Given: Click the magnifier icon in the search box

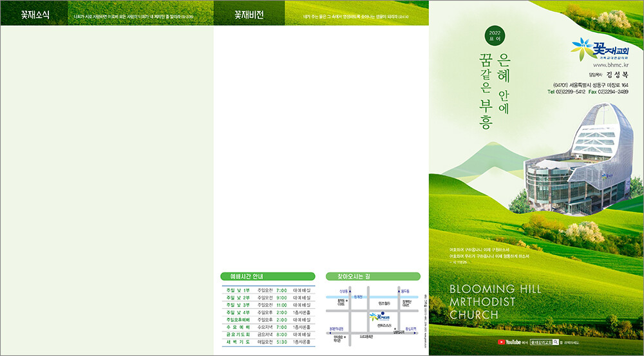Looking at the screenshot, I should 555,342.
